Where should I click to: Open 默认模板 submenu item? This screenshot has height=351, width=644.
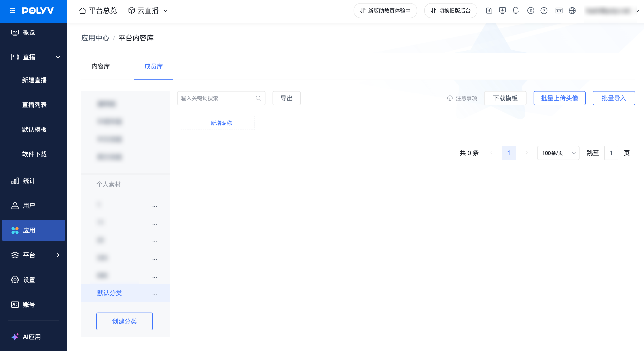[34, 130]
